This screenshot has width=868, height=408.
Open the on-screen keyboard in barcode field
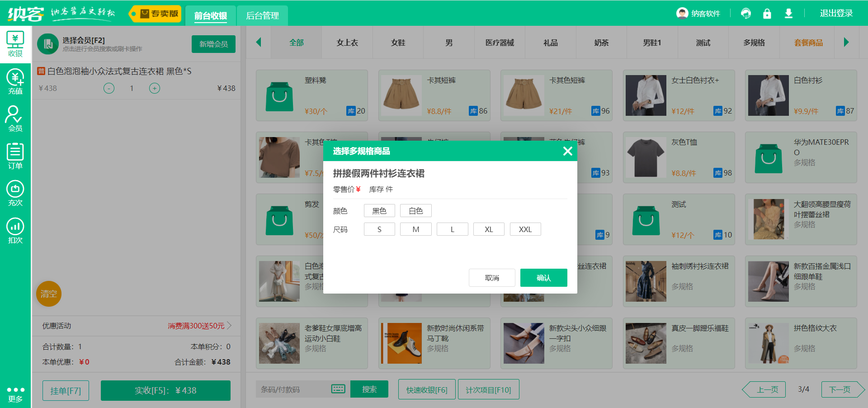(338, 389)
